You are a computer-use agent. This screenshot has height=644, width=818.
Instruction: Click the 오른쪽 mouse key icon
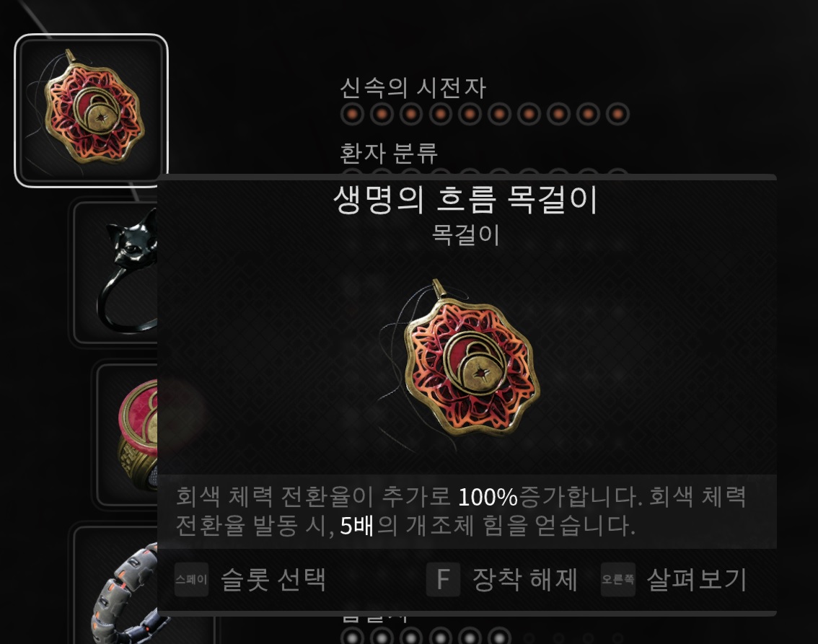click(x=617, y=579)
